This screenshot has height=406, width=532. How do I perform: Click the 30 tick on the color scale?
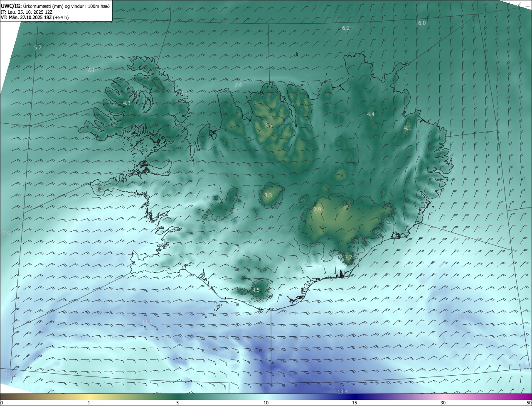pyautogui.click(x=443, y=403)
